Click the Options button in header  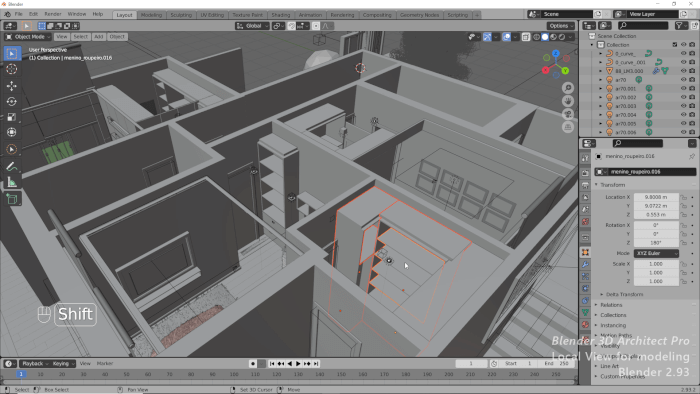click(561, 26)
